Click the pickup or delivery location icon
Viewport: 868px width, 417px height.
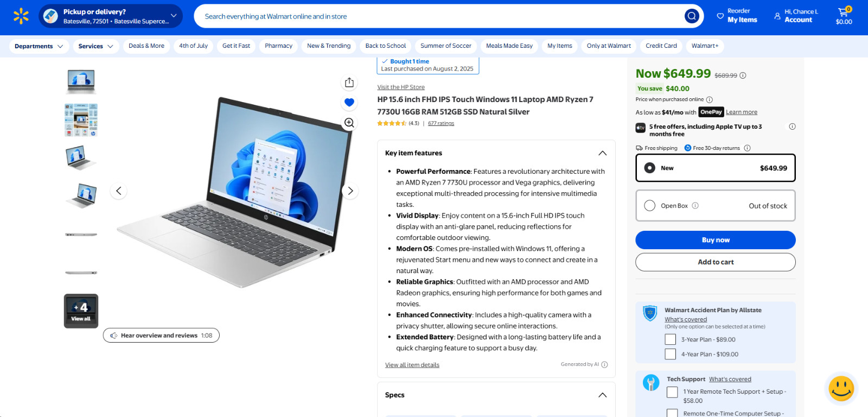[50, 16]
